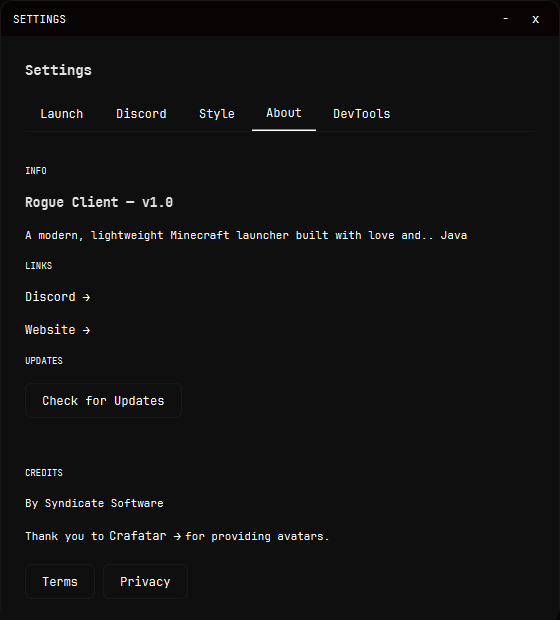Click the Settings page heading

pyautogui.click(x=59, y=70)
